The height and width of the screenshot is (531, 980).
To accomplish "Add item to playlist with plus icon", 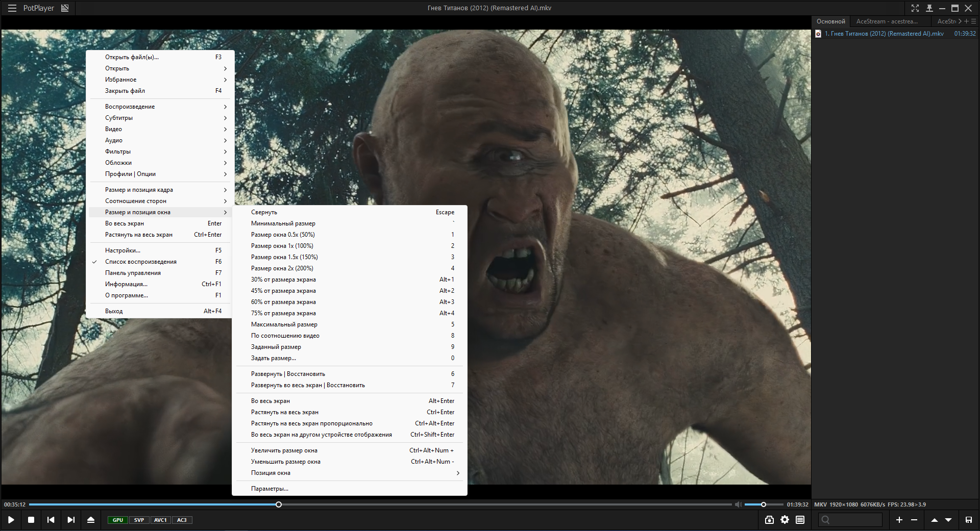I will (899, 520).
